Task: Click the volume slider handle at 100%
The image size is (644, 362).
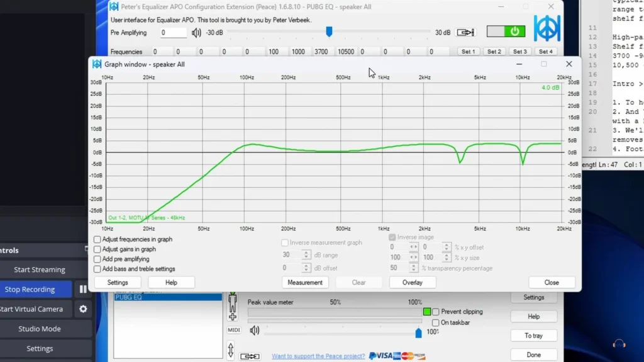Action: point(418,332)
